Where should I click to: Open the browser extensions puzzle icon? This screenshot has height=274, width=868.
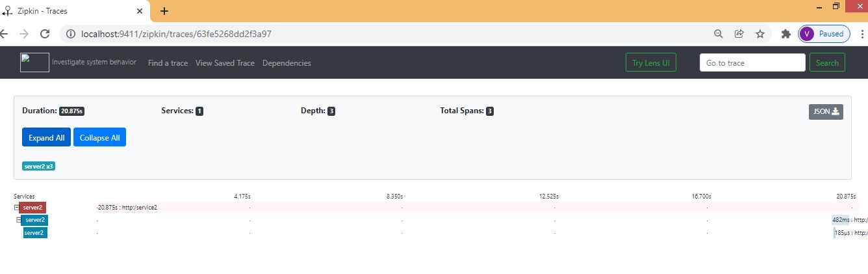pos(785,34)
